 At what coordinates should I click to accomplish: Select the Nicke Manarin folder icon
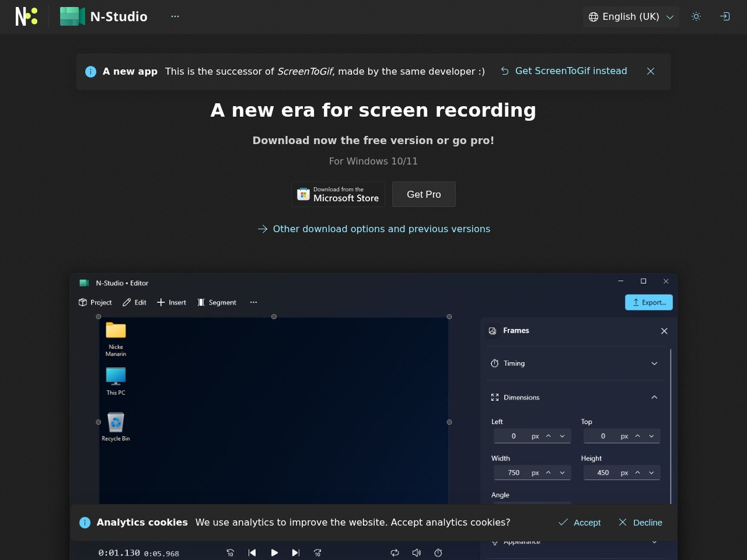point(116,339)
